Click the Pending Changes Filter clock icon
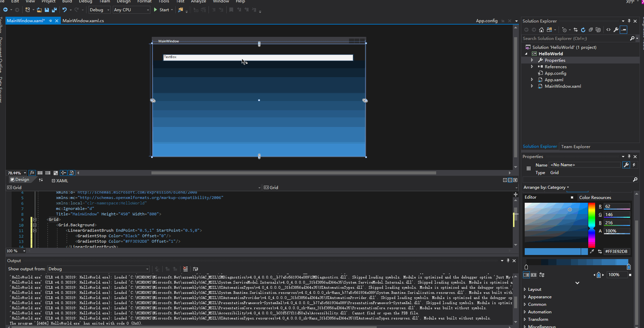 pos(564,30)
